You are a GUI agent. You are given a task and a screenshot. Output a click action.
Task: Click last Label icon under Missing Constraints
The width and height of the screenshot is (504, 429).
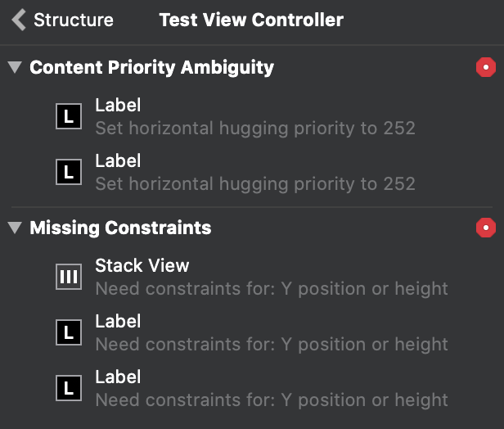[x=69, y=388]
